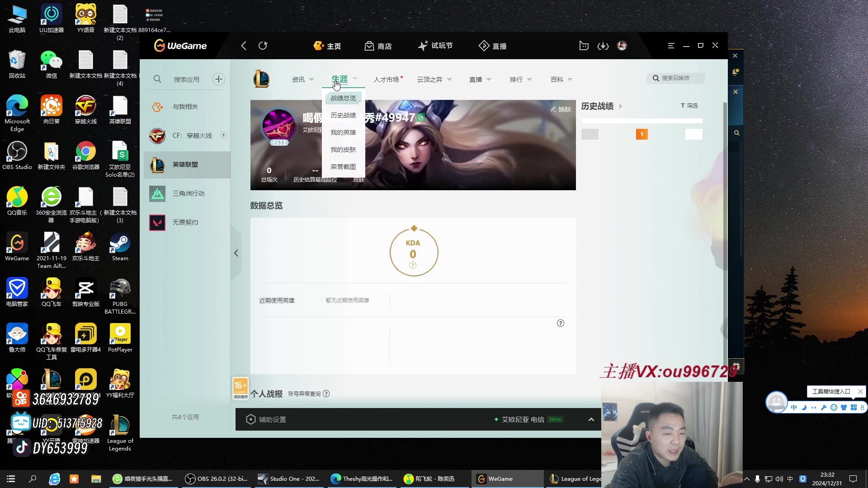Copy summoner ID with green copy icon
Image resolution: width=868 pixels, height=488 pixels.
(421, 117)
